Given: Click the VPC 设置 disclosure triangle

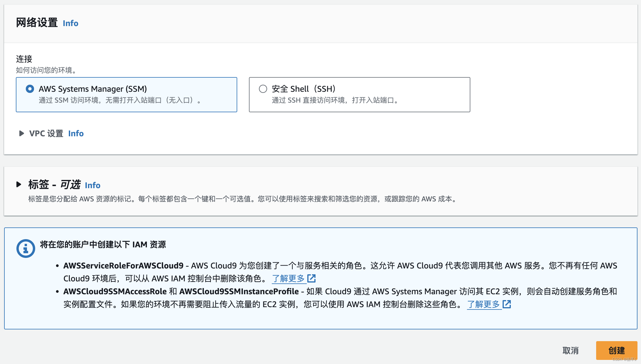Looking at the screenshot, I should (21, 134).
